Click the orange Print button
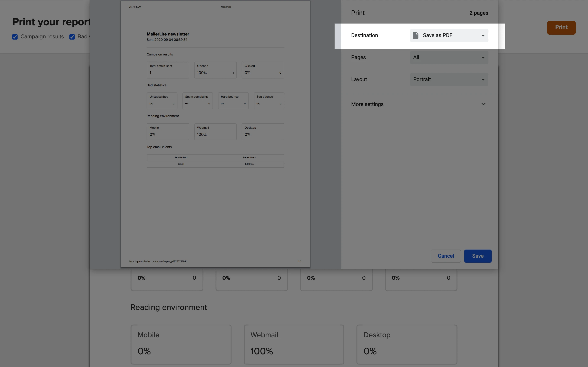The height and width of the screenshot is (367, 588). [x=561, y=28]
